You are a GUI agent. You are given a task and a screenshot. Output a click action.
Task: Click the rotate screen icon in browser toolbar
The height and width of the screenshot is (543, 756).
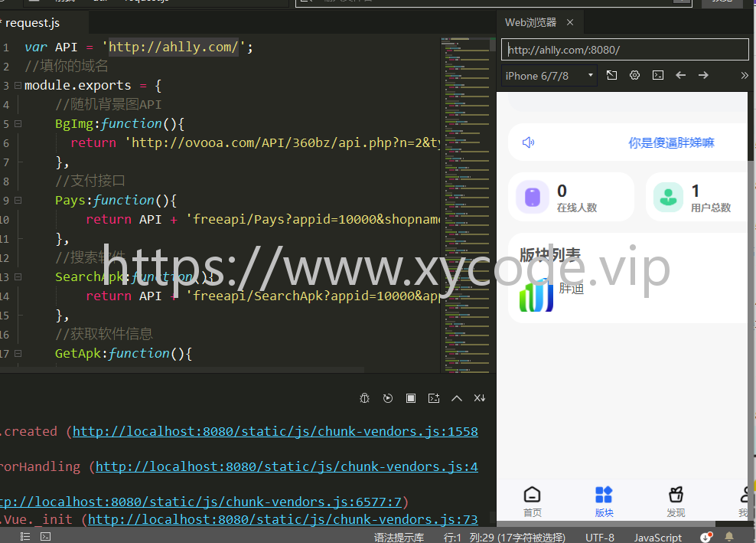(x=611, y=75)
